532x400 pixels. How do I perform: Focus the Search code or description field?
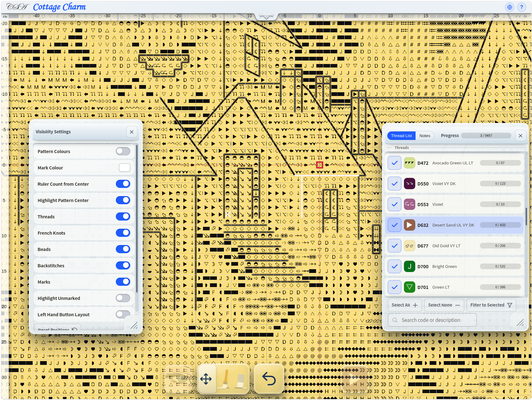click(432, 320)
